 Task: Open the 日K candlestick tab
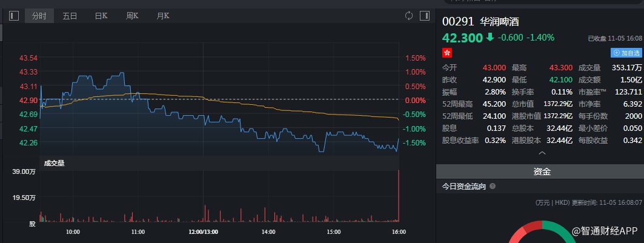click(x=101, y=16)
